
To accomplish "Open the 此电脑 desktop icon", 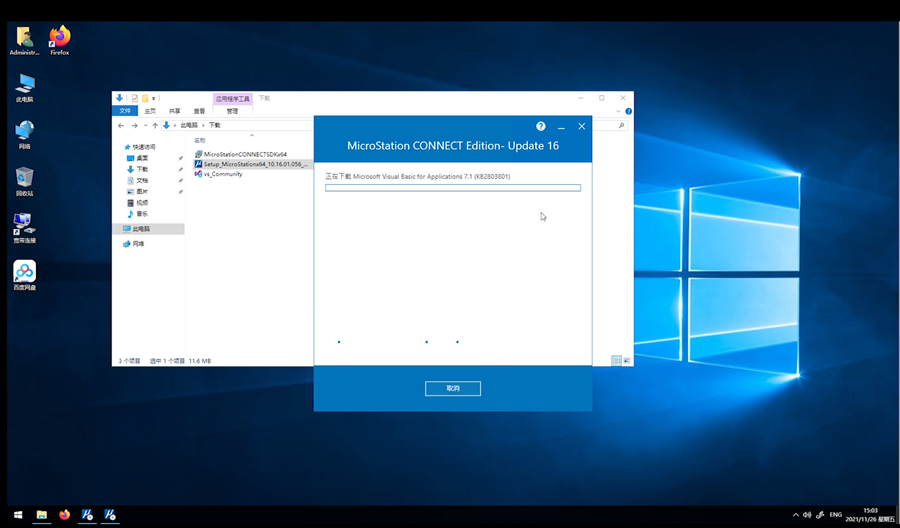I will 24,88.
